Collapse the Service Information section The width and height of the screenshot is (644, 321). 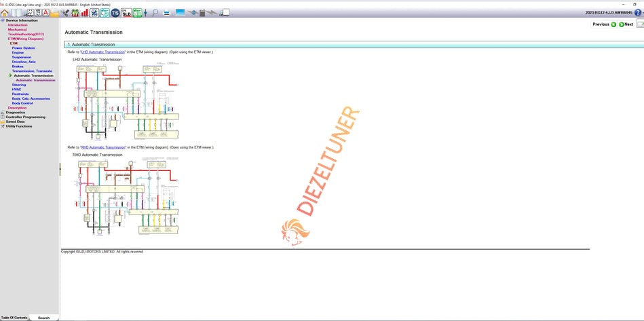(x=21, y=20)
